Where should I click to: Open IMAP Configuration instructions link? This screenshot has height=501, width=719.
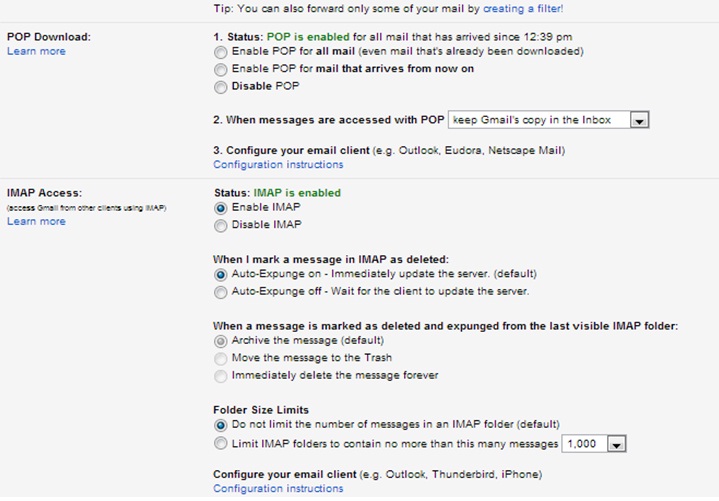click(278, 489)
